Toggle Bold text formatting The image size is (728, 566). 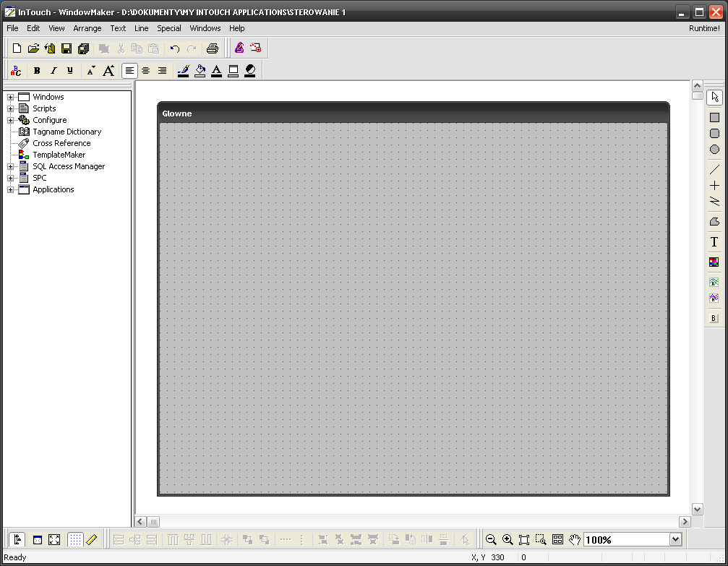pos(37,71)
